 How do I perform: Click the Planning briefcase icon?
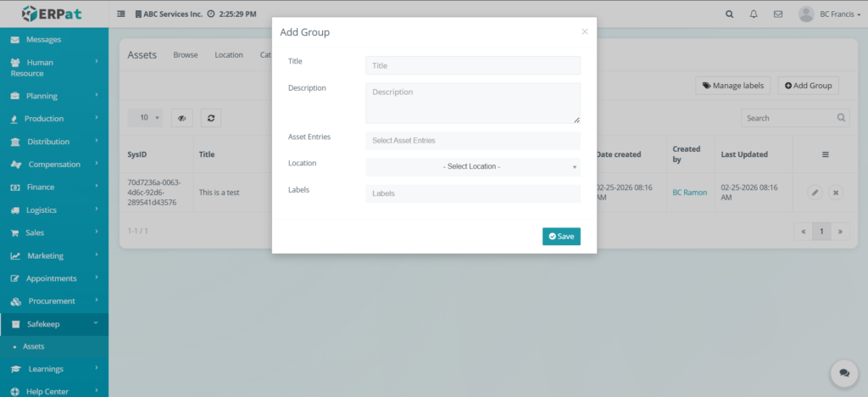[x=15, y=97]
